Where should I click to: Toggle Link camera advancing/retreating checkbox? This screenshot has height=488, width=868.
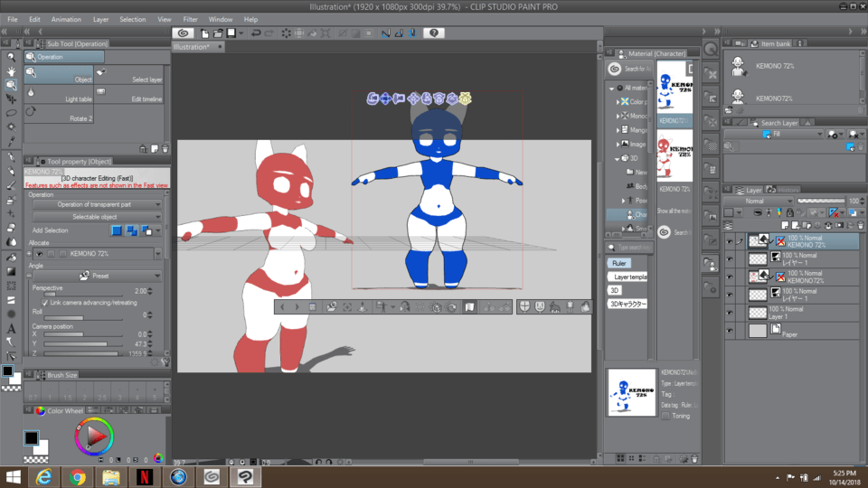click(46, 303)
